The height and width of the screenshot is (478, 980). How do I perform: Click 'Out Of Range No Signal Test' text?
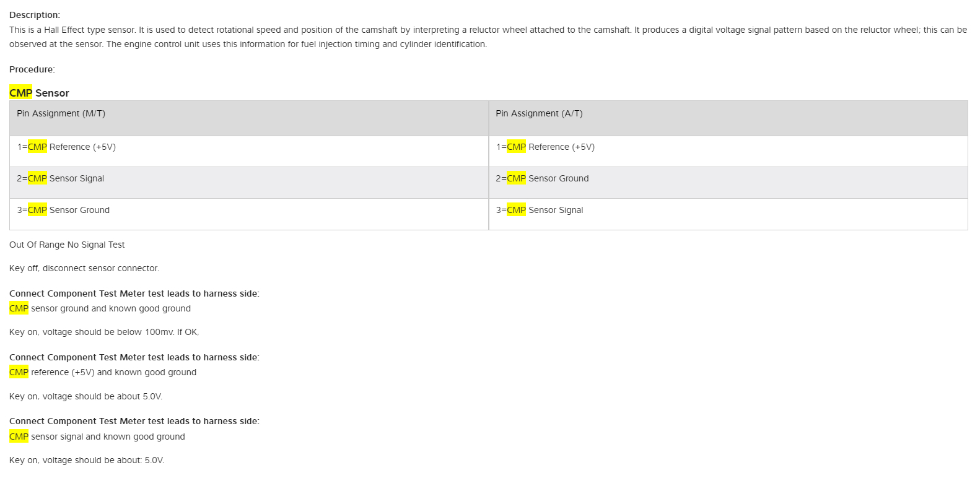click(x=67, y=245)
